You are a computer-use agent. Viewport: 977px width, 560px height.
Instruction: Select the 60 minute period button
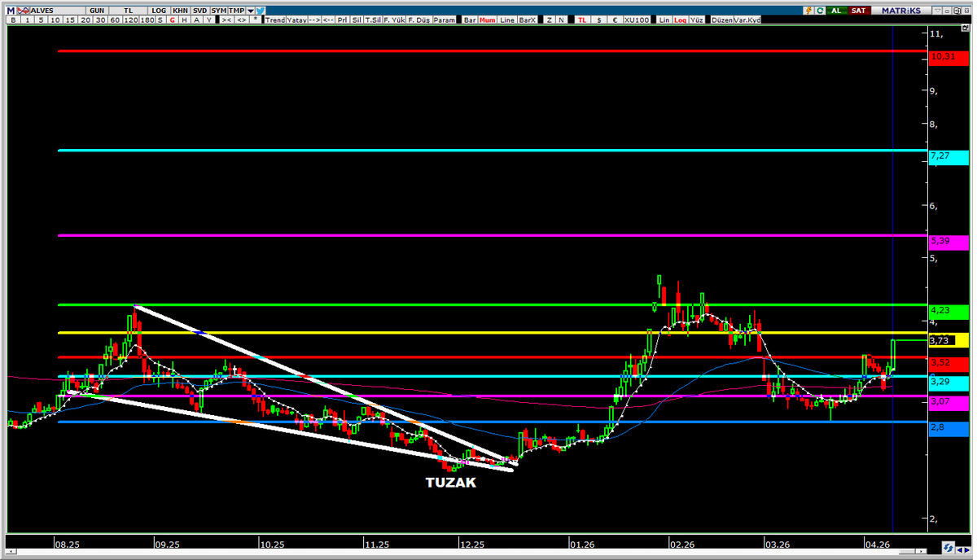click(x=115, y=20)
